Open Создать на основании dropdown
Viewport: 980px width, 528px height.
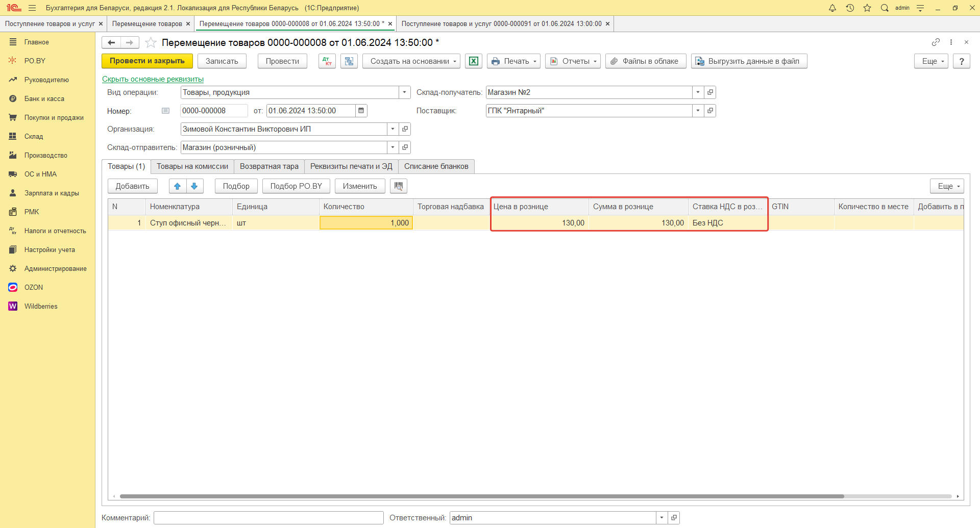[x=411, y=61]
